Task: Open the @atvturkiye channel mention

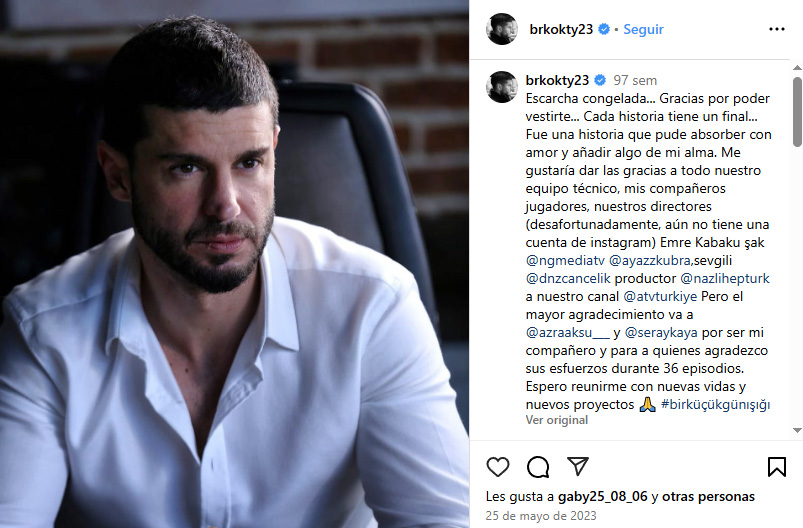Action: tap(660, 297)
